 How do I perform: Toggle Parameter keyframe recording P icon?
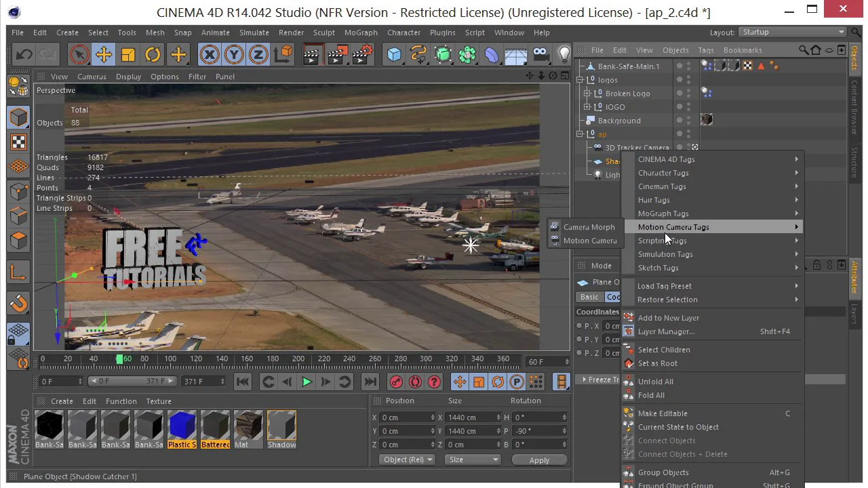tap(517, 382)
